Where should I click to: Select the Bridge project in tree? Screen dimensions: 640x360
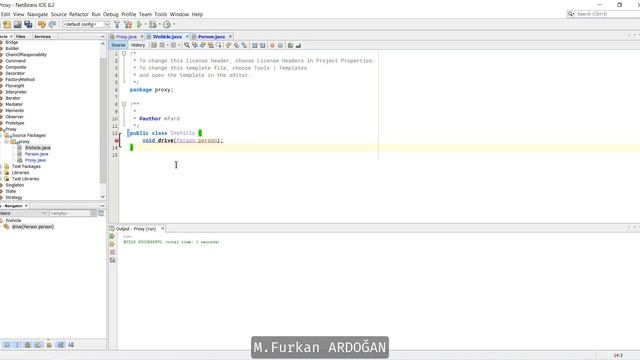pos(12,42)
